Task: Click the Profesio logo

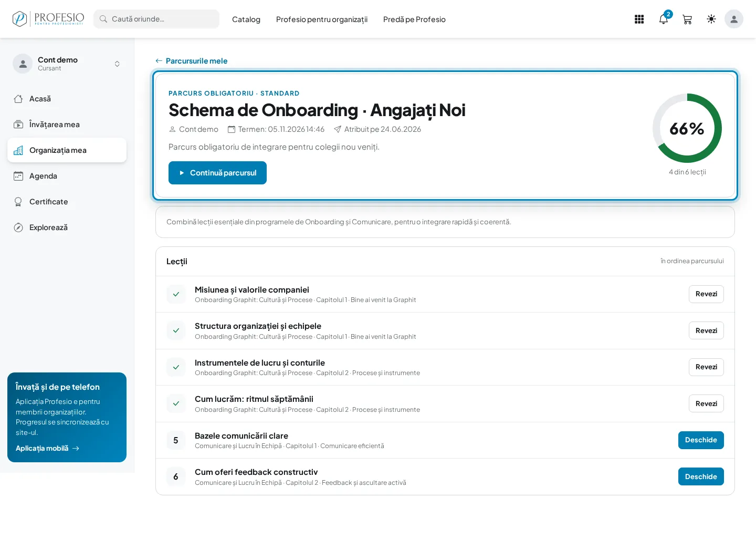Action: point(48,19)
